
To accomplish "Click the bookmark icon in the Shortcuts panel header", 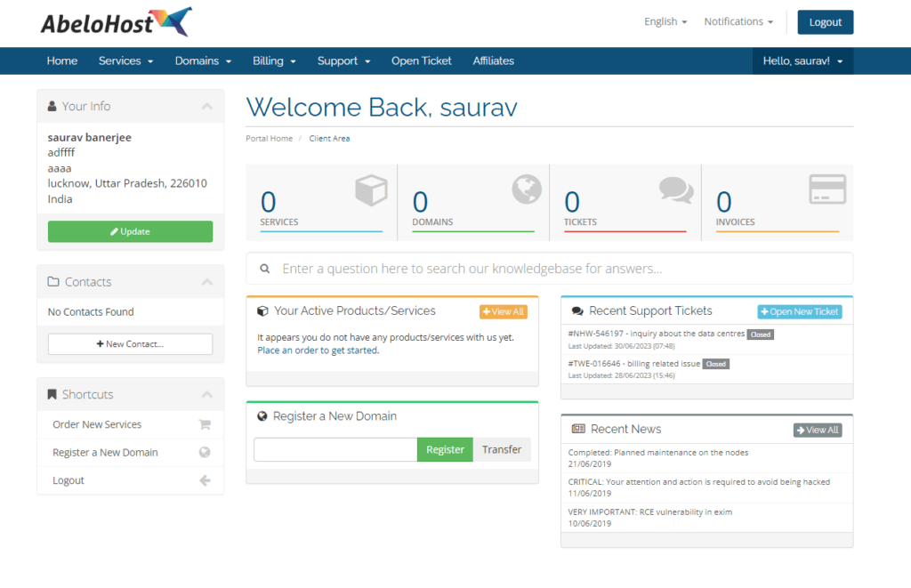I will [x=51, y=394].
